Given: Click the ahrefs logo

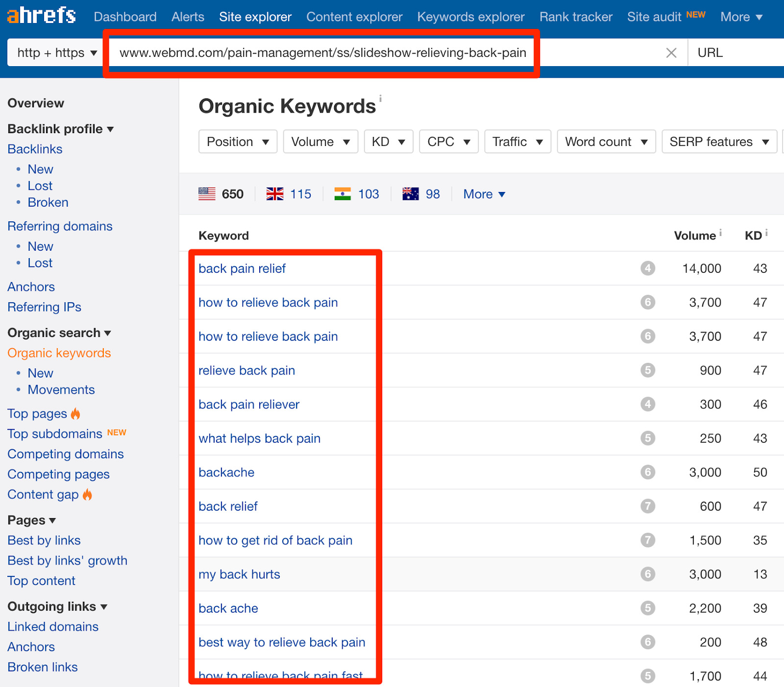Looking at the screenshot, I should [x=41, y=16].
